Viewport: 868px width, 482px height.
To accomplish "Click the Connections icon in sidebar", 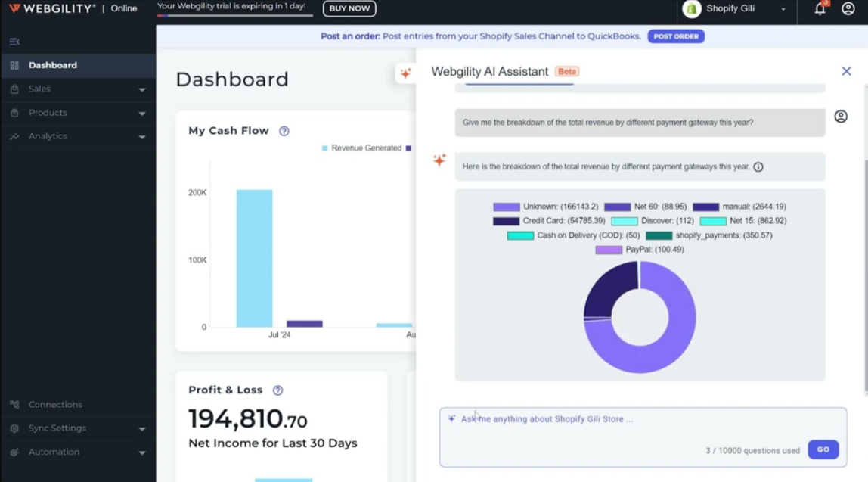I will [14, 404].
